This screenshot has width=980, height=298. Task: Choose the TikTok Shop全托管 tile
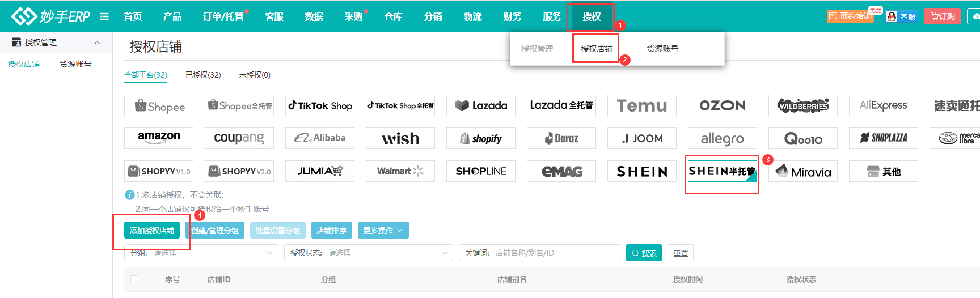point(400,105)
